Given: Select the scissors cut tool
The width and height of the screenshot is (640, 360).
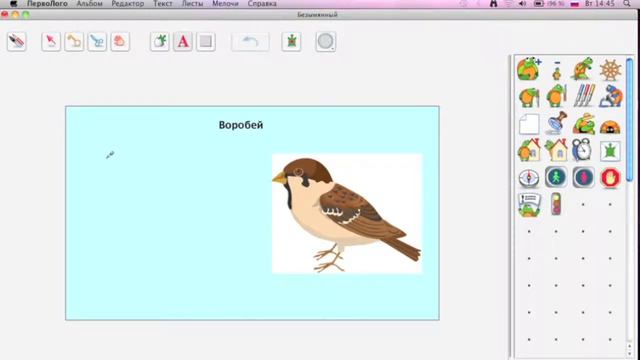Looking at the screenshot, I should point(97,42).
